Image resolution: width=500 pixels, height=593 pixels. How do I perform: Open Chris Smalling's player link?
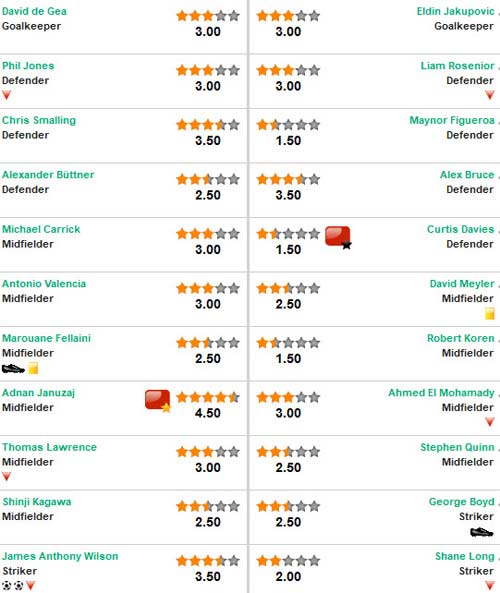tap(39, 120)
